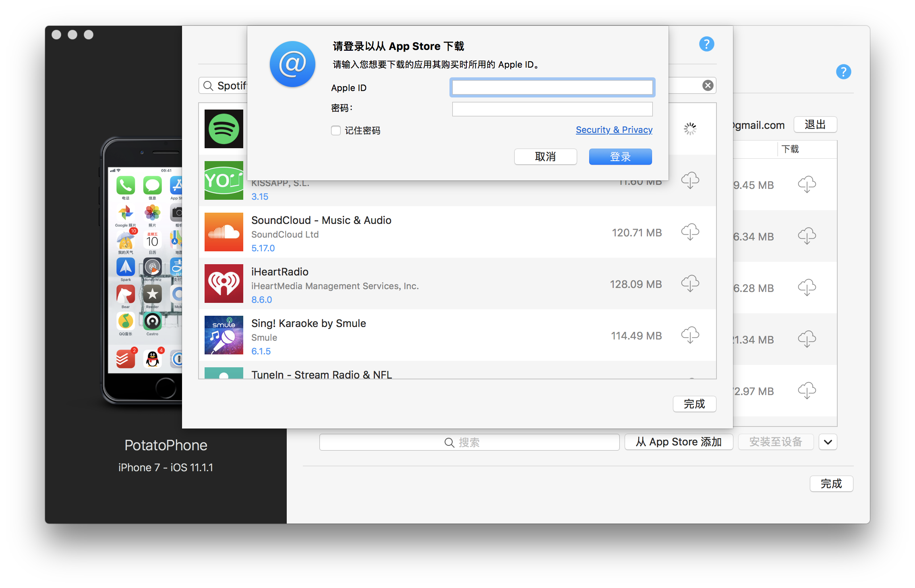Log out with the 退出 button
Viewport: 915px width, 588px height.
click(x=815, y=124)
